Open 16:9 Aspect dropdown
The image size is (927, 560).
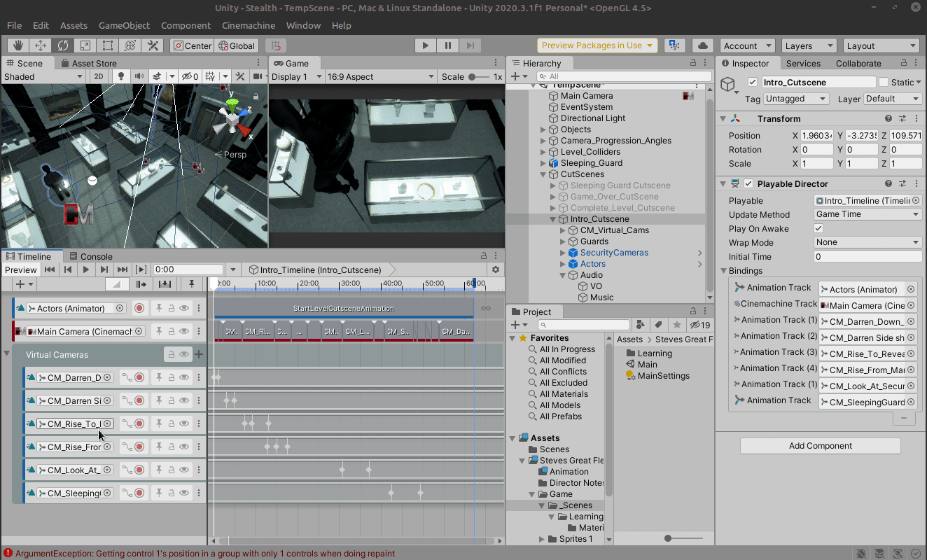point(381,76)
